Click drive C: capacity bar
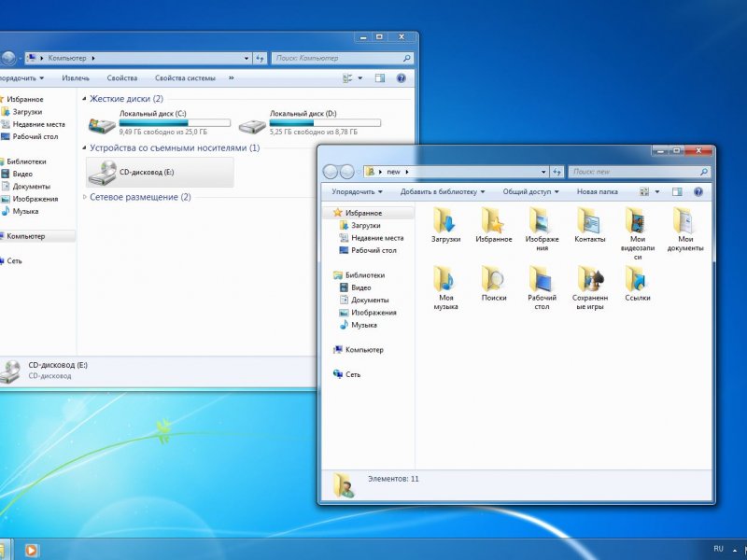 (175, 123)
